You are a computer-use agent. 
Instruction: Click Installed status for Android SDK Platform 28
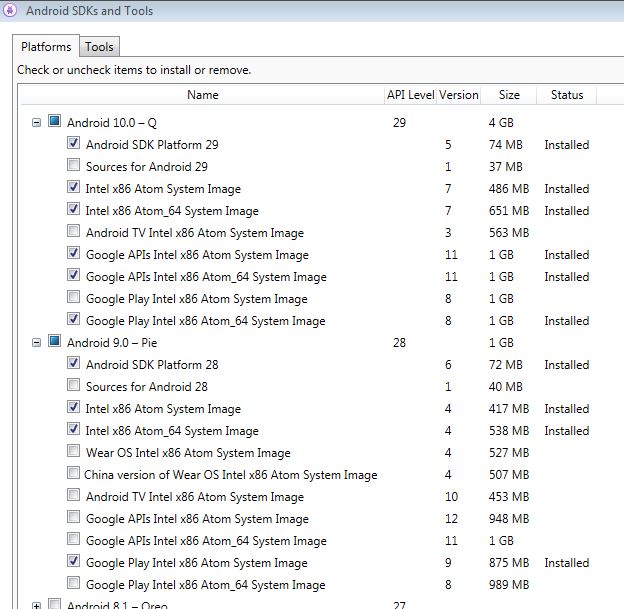click(567, 365)
